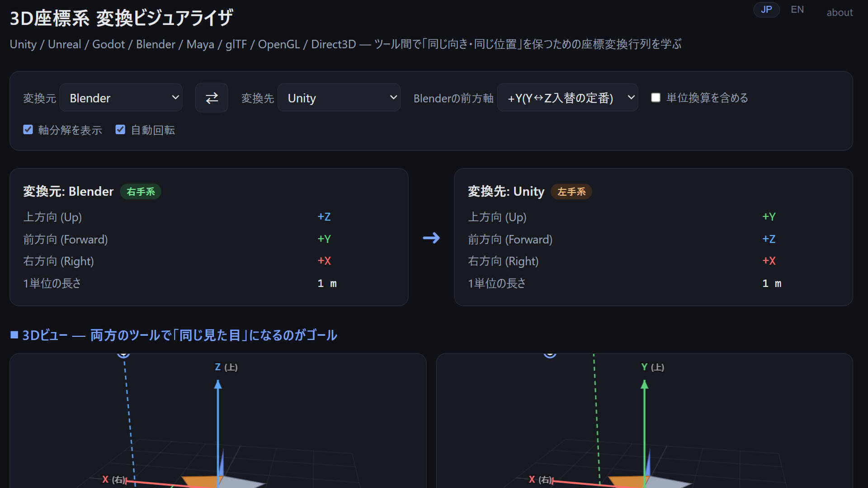Click the 左手系 badge on Unity card
The width and height of the screenshot is (868, 488).
[571, 192]
